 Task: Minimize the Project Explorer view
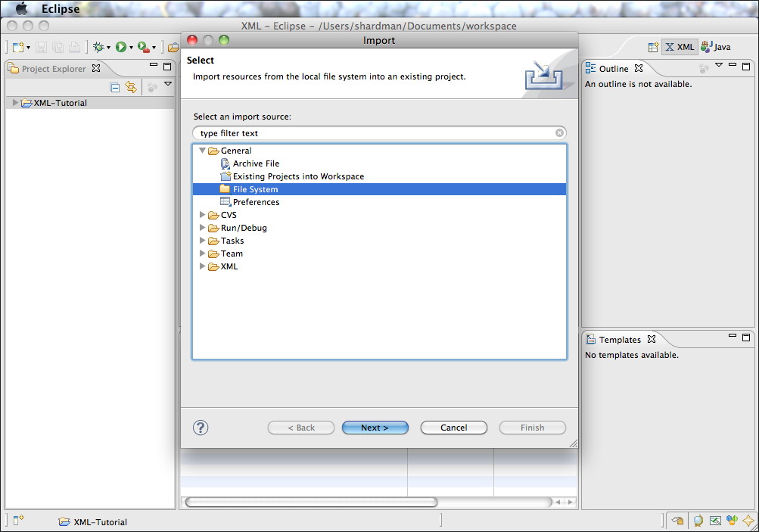154,64
